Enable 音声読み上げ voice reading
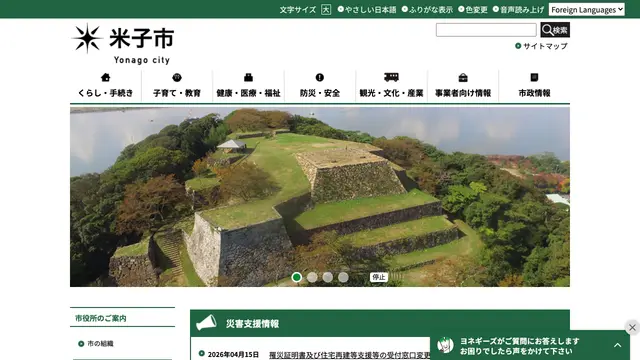Image resolution: width=640 pixels, height=360 pixels. [x=518, y=9]
